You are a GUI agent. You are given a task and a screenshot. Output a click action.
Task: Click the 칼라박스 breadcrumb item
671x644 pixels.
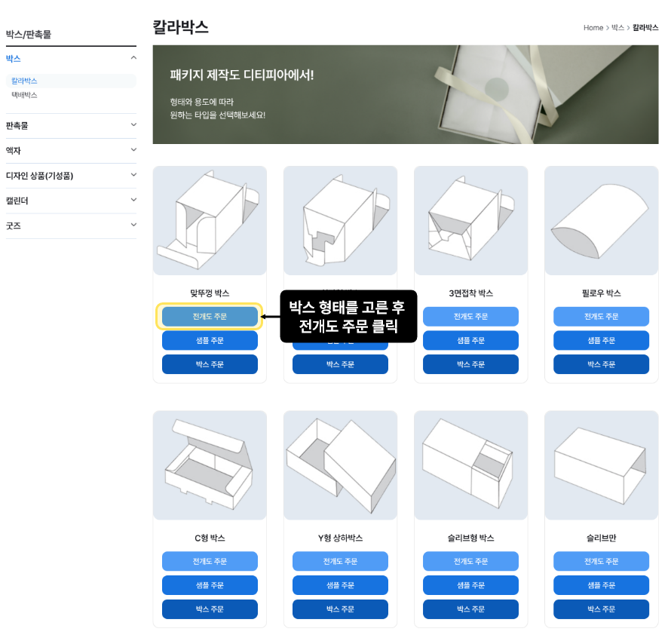(x=645, y=28)
